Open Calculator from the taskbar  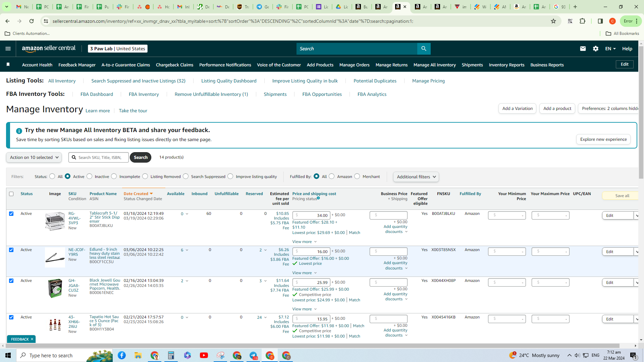point(171,355)
